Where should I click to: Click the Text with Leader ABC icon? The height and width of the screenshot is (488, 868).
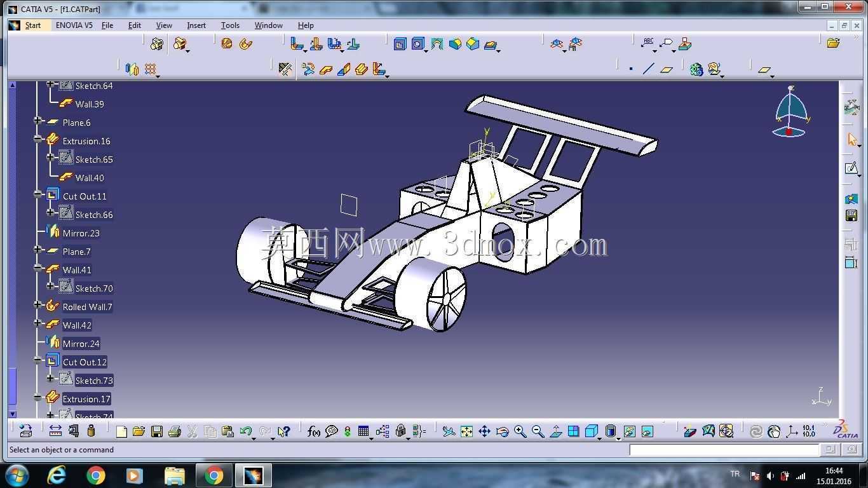click(648, 43)
